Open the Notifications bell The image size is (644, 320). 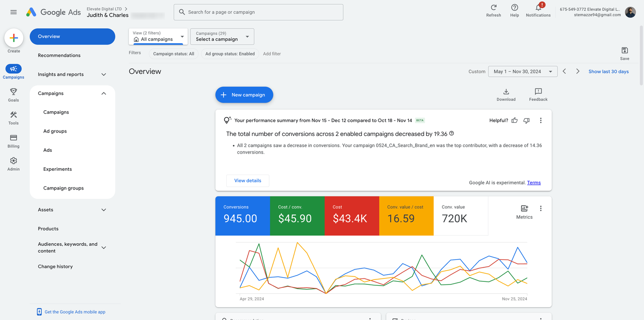tap(538, 10)
